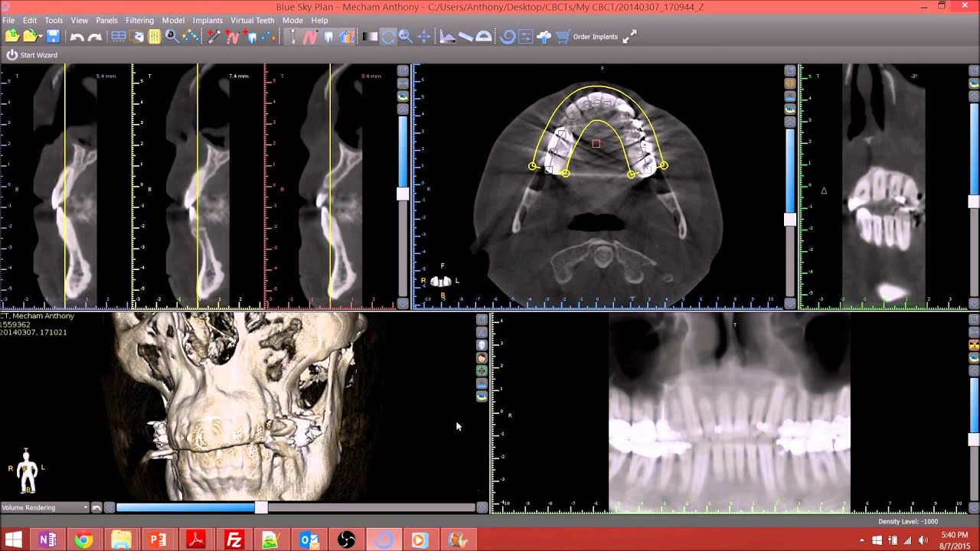Click the grayscale brightness contrast icon

tap(370, 36)
